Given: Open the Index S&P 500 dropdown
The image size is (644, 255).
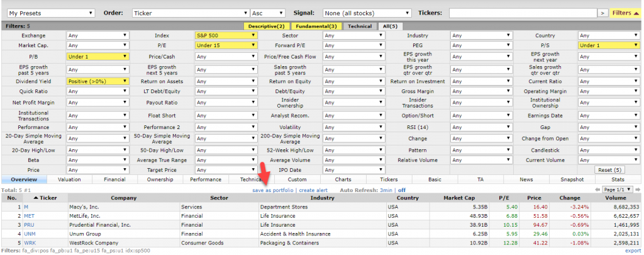Looking at the screenshot, I should 226,35.
